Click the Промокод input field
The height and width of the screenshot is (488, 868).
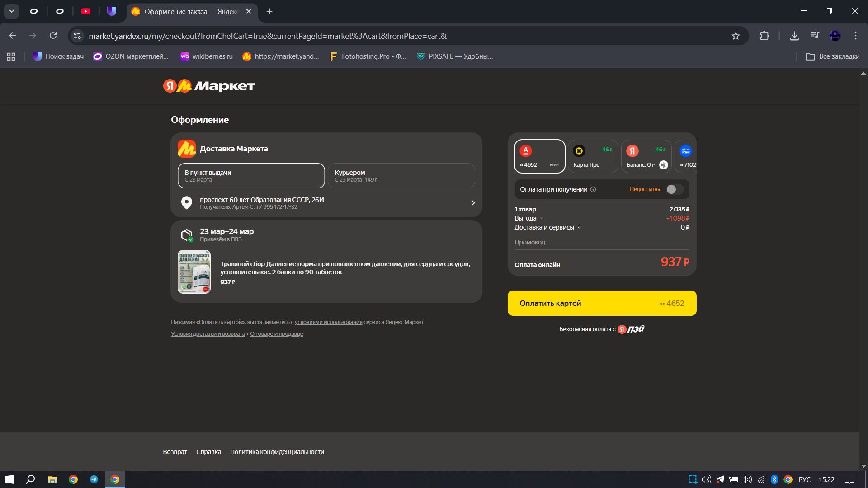tap(601, 242)
